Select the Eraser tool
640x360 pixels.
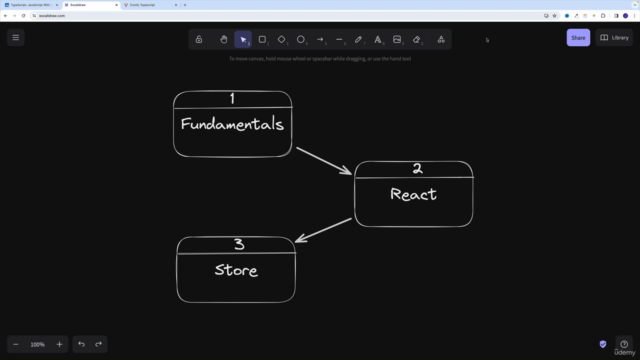tap(416, 40)
